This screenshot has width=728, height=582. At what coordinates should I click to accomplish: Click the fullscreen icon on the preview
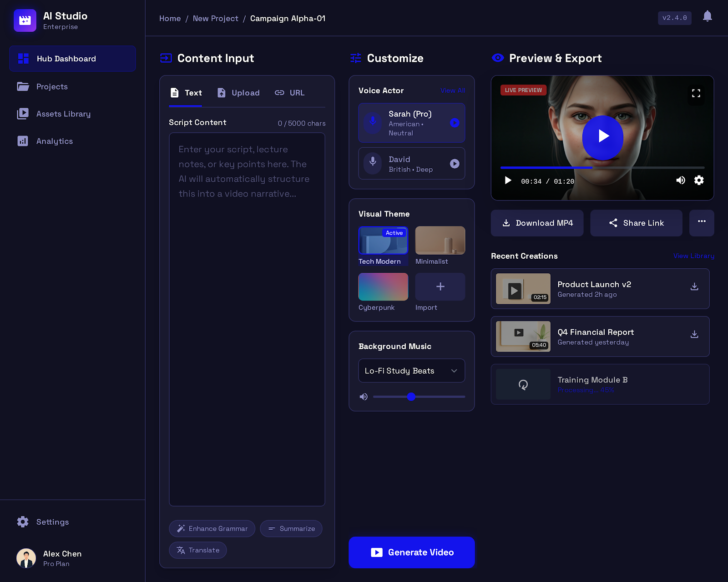(696, 94)
